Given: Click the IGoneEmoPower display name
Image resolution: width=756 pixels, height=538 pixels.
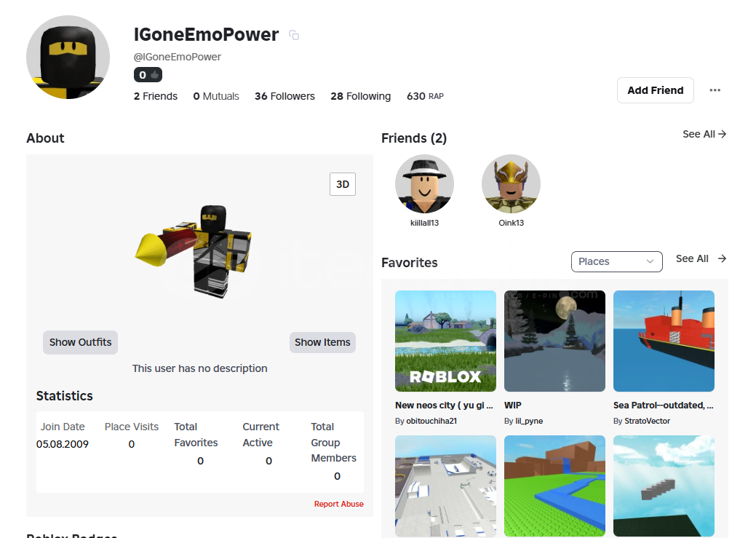Looking at the screenshot, I should click(206, 35).
